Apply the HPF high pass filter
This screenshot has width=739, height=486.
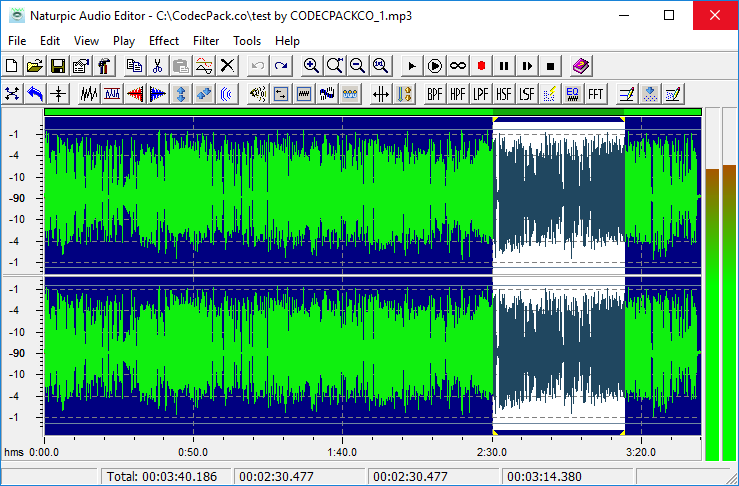458,94
